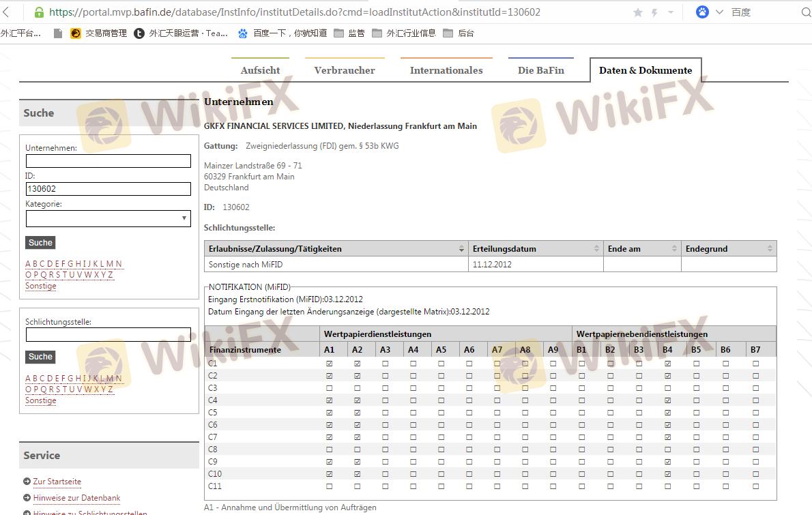Open the Die BaFin tab

click(x=540, y=70)
